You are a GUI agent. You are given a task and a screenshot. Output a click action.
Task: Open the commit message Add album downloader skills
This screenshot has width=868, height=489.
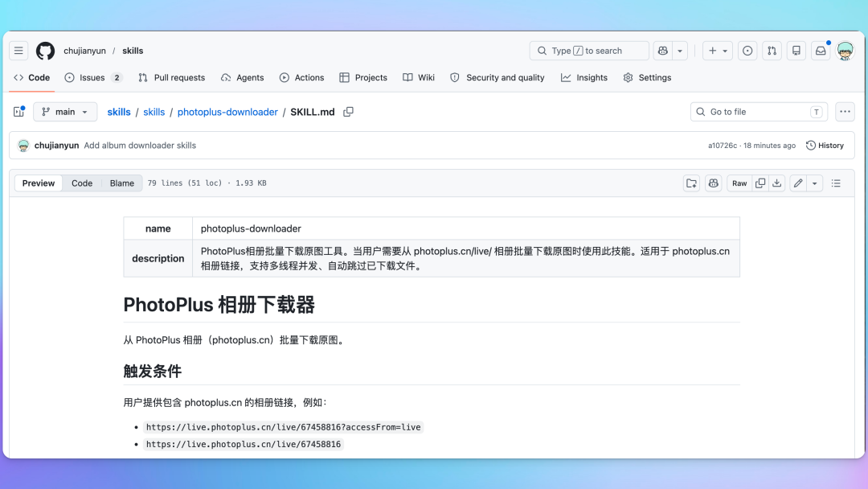point(140,146)
